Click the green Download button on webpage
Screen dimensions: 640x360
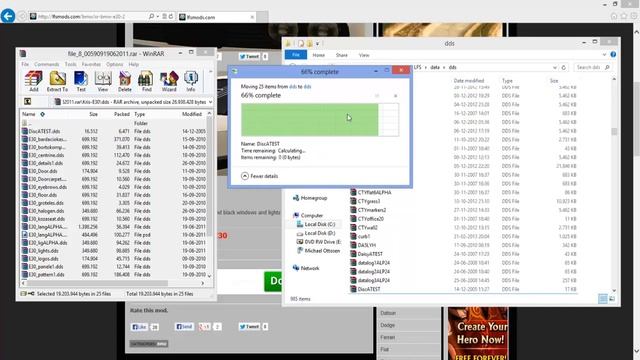273,281
